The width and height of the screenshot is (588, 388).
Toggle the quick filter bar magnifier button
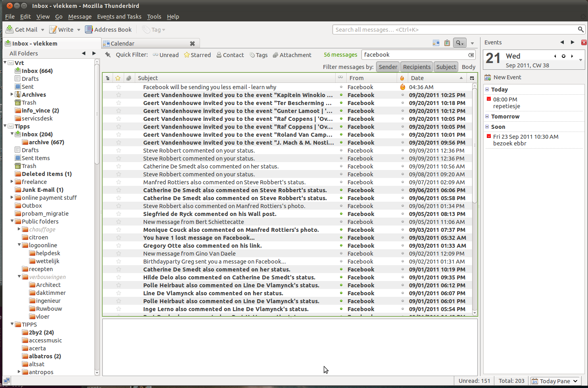460,43
